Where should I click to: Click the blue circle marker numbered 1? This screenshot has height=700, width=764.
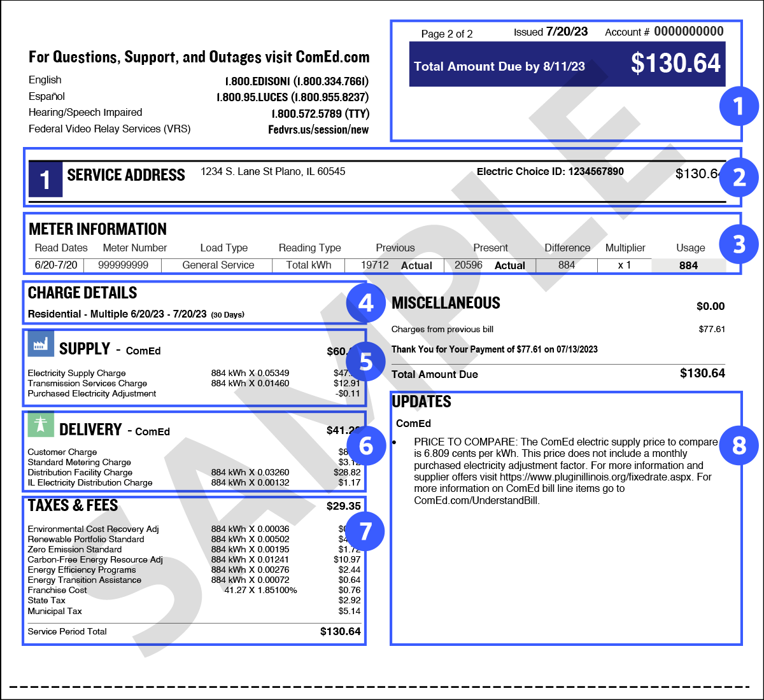(x=739, y=106)
